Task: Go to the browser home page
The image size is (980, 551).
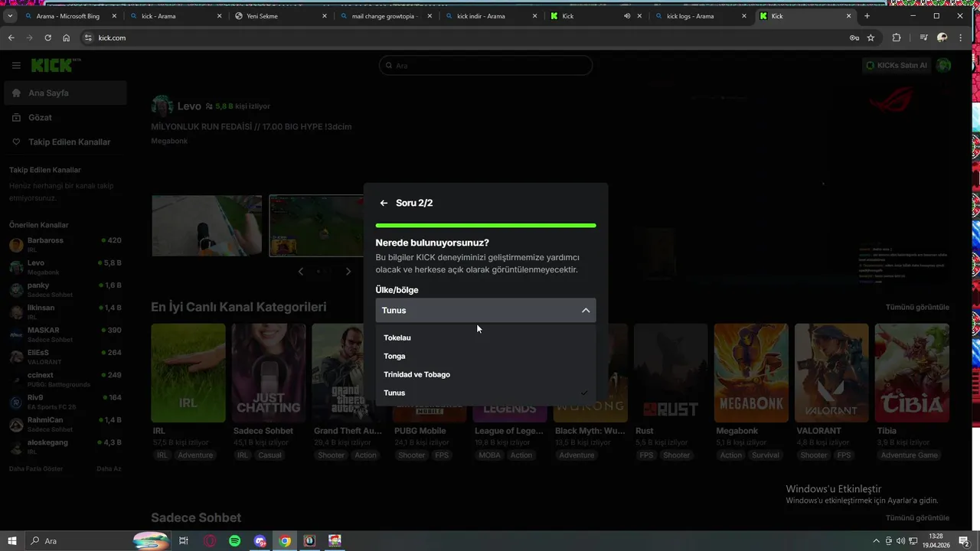Action: pos(67,37)
